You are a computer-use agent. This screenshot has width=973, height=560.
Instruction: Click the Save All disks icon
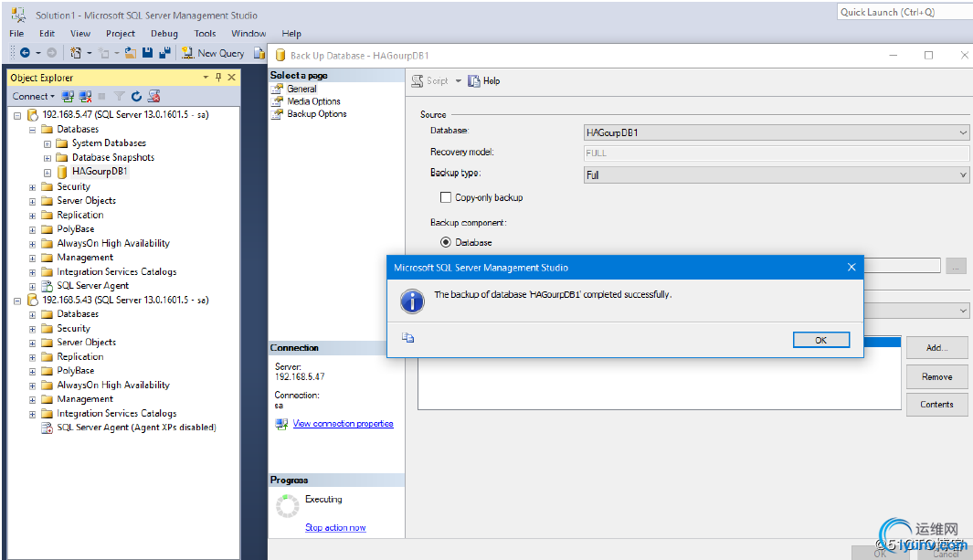point(164,53)
